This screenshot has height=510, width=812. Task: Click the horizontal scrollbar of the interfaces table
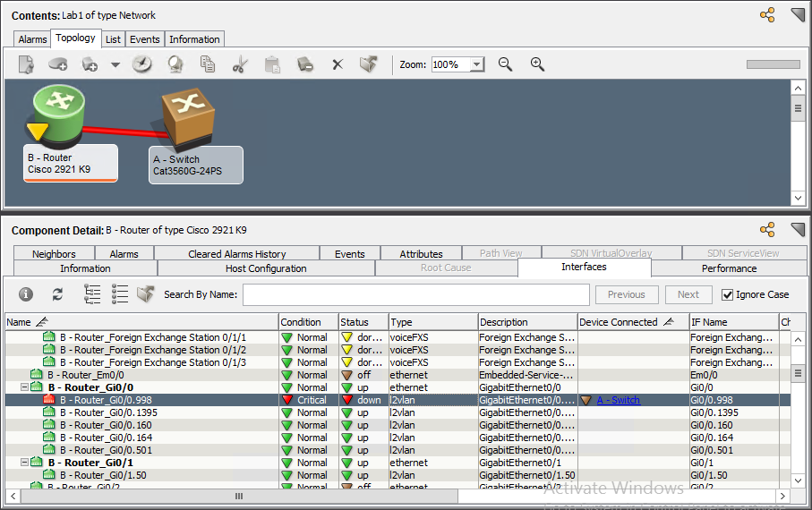239,496
